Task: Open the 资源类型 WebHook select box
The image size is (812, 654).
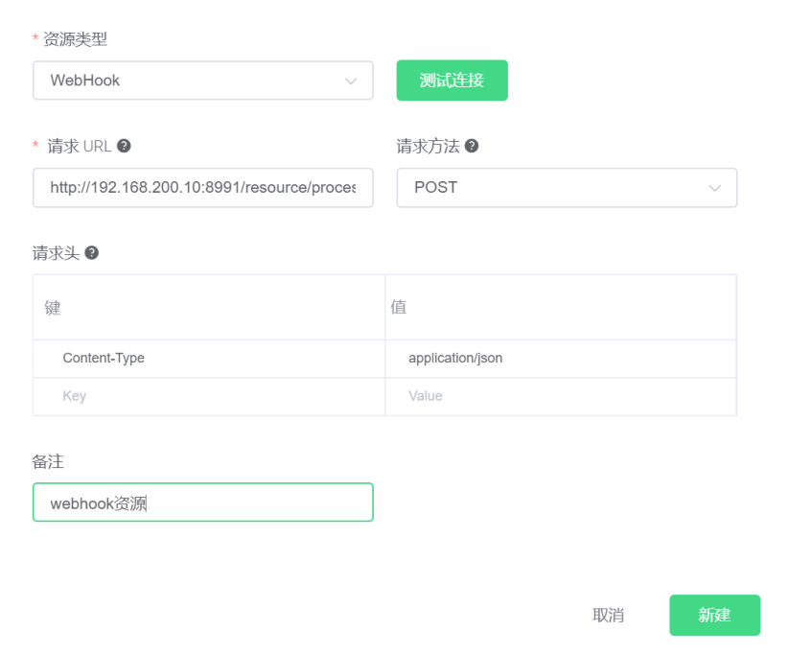Action: 203,81
